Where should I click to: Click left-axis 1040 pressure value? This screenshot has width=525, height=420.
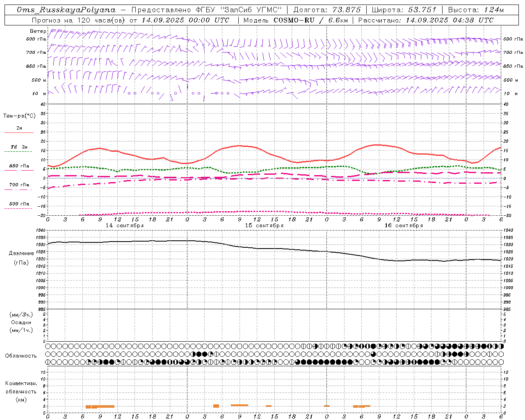click(x=41, y=231)
